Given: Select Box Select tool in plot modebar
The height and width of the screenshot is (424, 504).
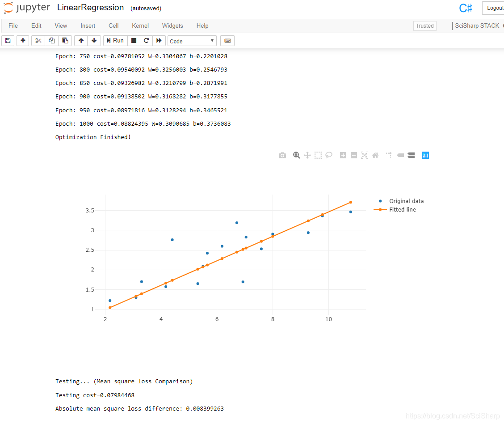Looking at the screenshot, I should (318, 155).
